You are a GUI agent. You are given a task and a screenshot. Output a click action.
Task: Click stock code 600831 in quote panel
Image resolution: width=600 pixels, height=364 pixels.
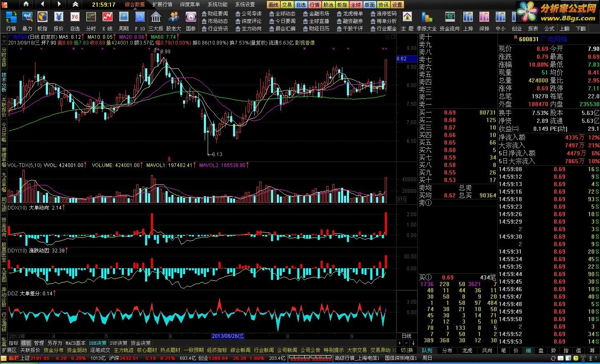point(529,39)
